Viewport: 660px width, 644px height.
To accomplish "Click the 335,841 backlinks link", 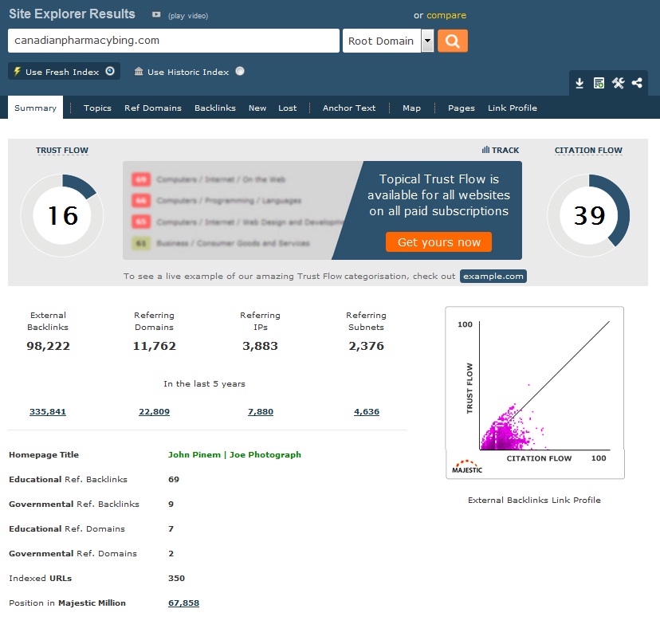I will 48,411.
